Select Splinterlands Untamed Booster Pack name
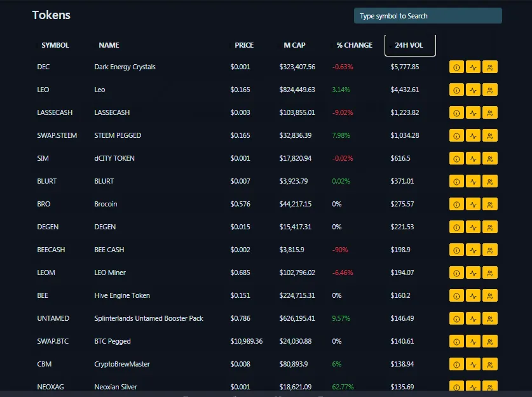Image resolution: width=532 pixels, height=397 pixels. (149, 318)
